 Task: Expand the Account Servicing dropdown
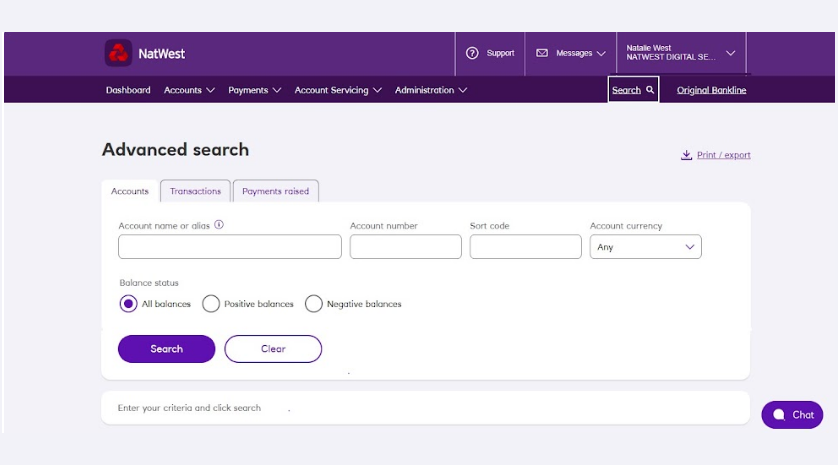click(338, 90)
